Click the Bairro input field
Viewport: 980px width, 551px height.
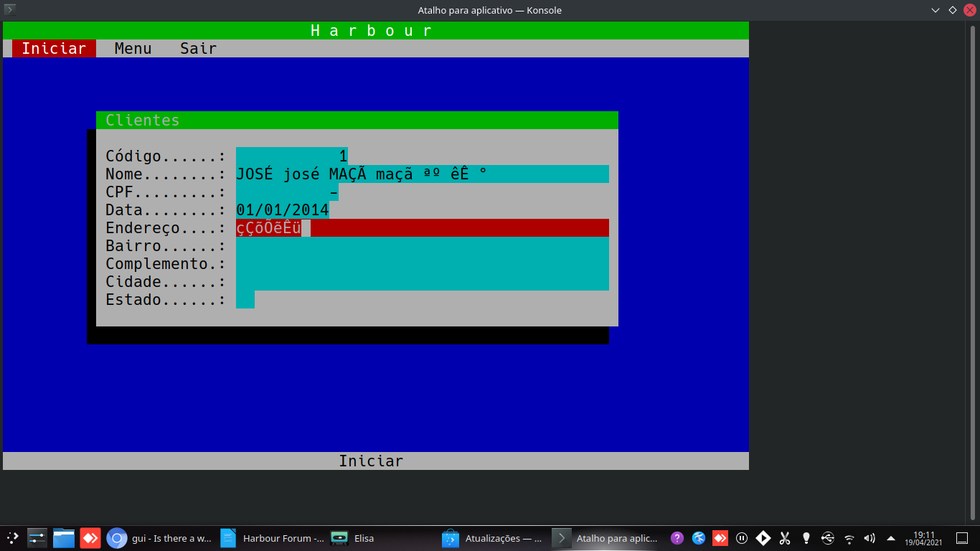click(422, 246)
